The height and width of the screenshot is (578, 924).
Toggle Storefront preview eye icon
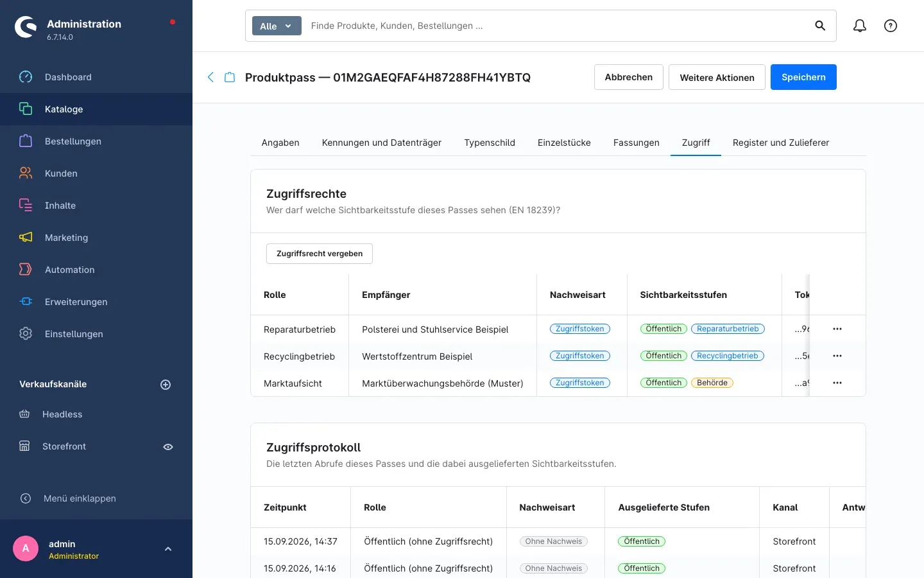click(x=168, y=447)
